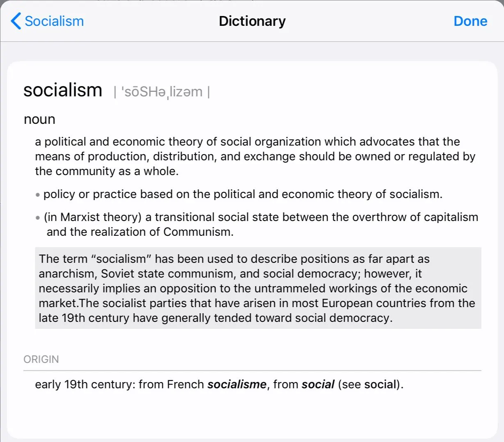The height and width of the screenshot is (442, 504).
Task: Click the bullet before "policy or practice"
Action: pyautogui.click(x=38, y=195)
